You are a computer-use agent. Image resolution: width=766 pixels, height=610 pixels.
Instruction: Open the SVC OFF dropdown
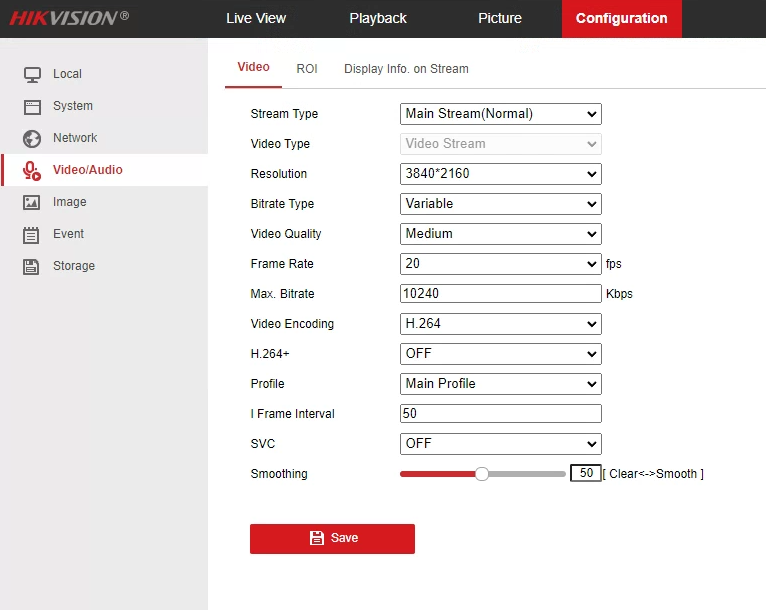coord(500,444)
